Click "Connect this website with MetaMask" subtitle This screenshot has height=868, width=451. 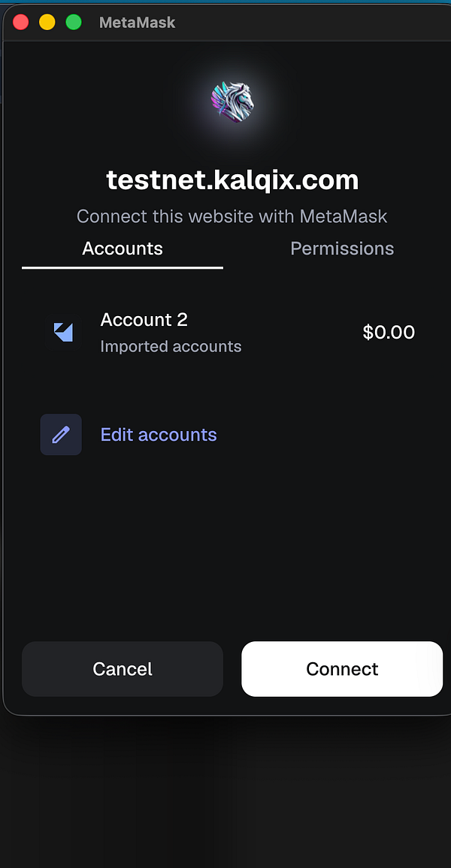pos(232,217)
